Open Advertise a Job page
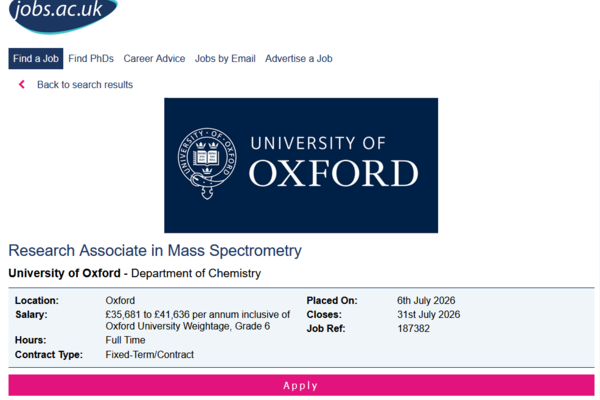Screen dimensions: 600x400 [x=299, y=59]
